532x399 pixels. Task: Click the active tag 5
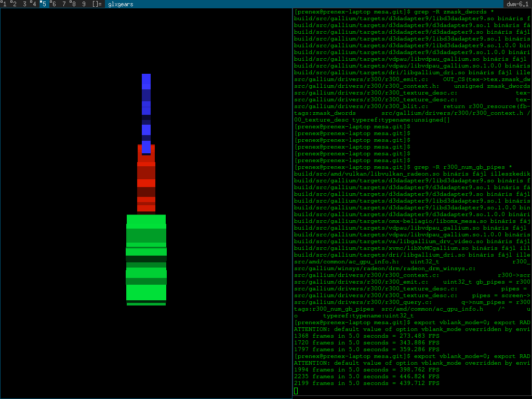tap(44, 4)
